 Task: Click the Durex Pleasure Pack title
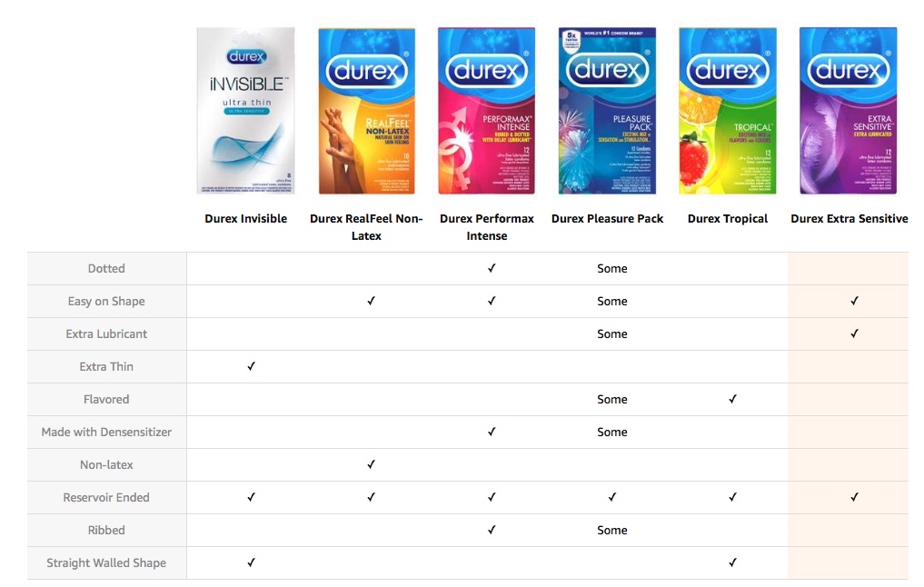[607, 219]
